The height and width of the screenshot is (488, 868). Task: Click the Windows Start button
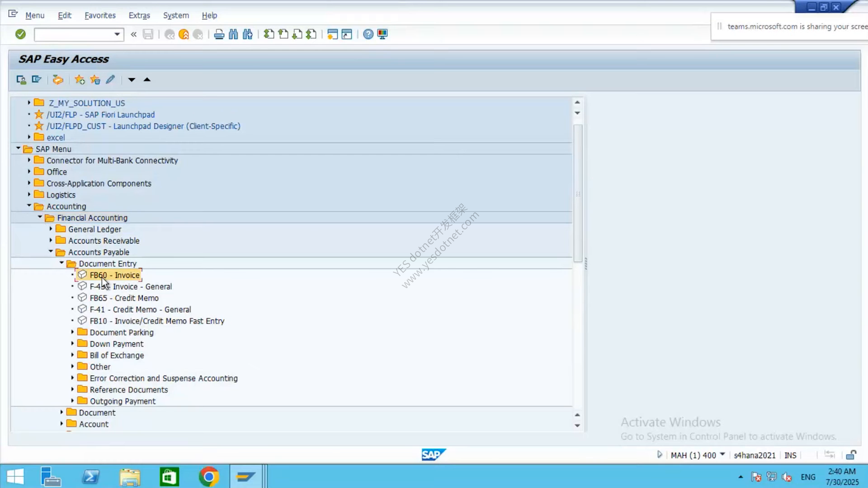pyautogui.click(x=15, y=477)
